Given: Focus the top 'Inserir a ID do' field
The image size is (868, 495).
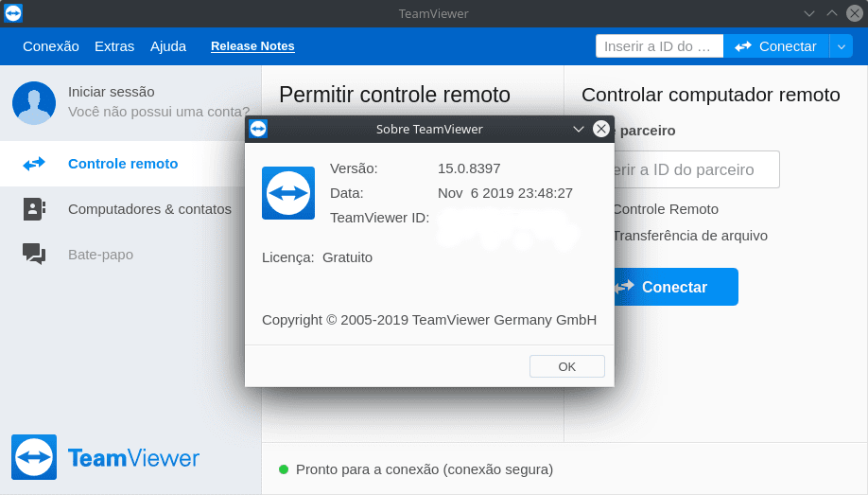Looking at the screenshot, I should [x=659, y=46].
